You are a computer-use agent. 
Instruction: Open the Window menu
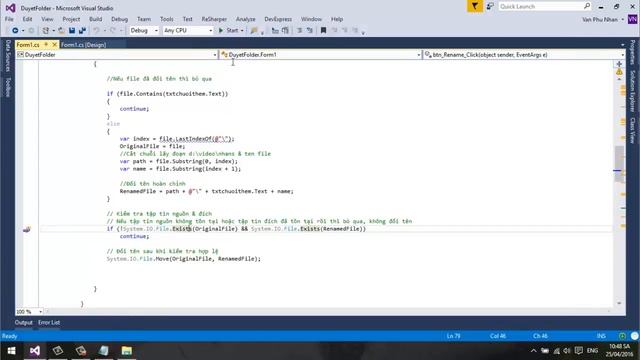pyautogui.click(x=311, y=19)
